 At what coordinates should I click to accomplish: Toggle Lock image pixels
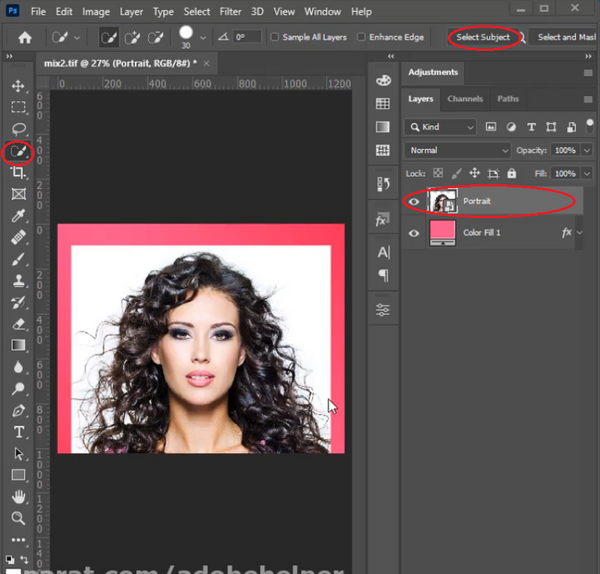click(456, 173)
